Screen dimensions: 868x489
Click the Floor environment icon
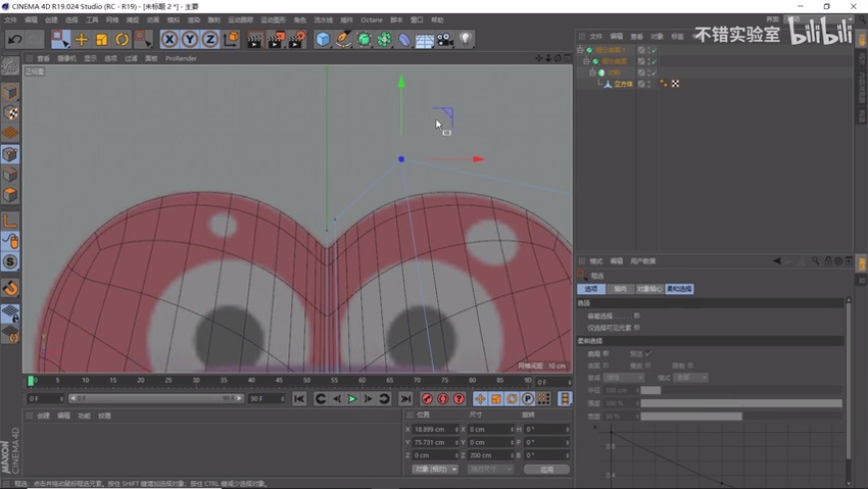(425, 41)
